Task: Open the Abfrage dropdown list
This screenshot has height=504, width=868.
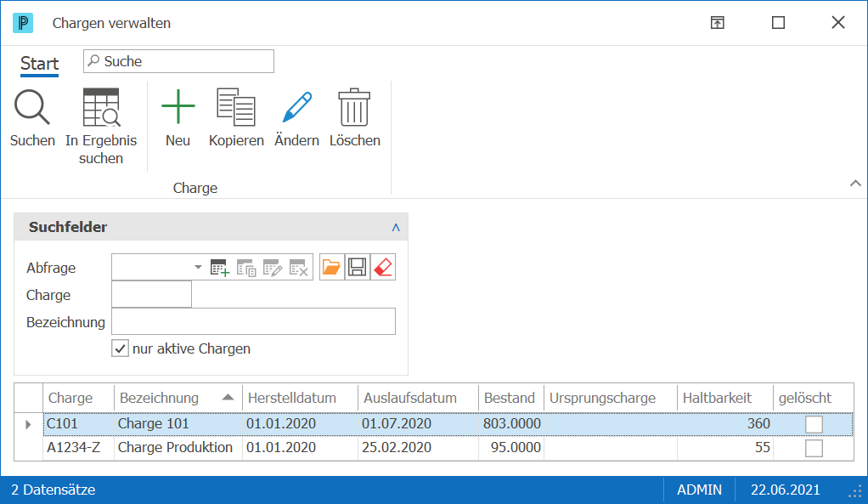Action: click(198, 267)
